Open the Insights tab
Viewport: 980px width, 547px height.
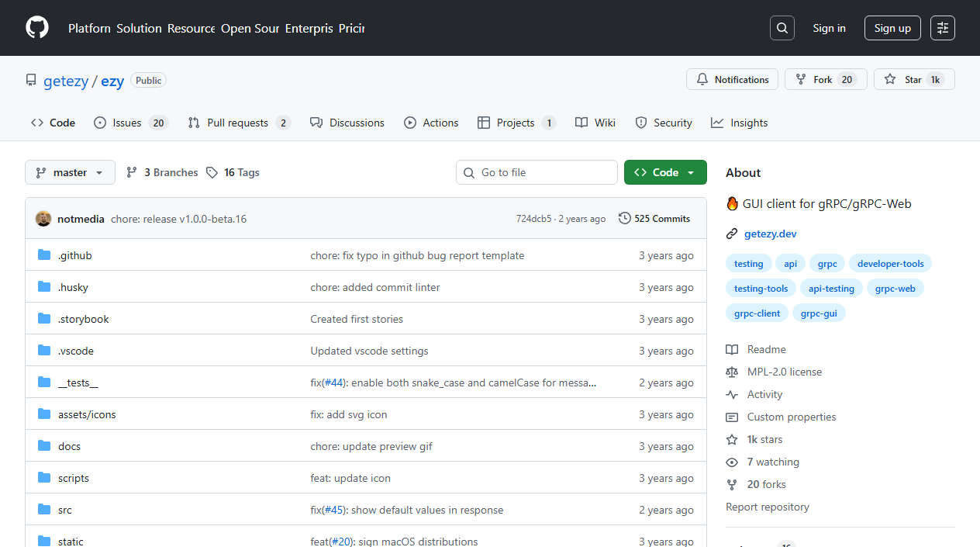tap(740, 123)
